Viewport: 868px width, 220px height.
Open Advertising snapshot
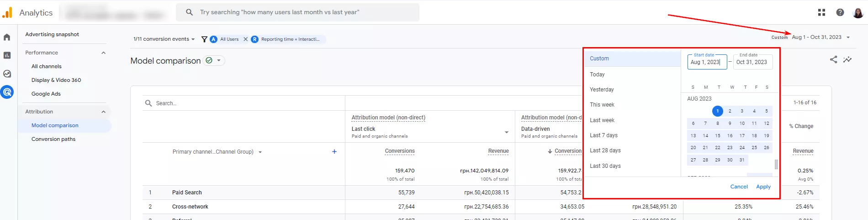click(x=52, y=34)
